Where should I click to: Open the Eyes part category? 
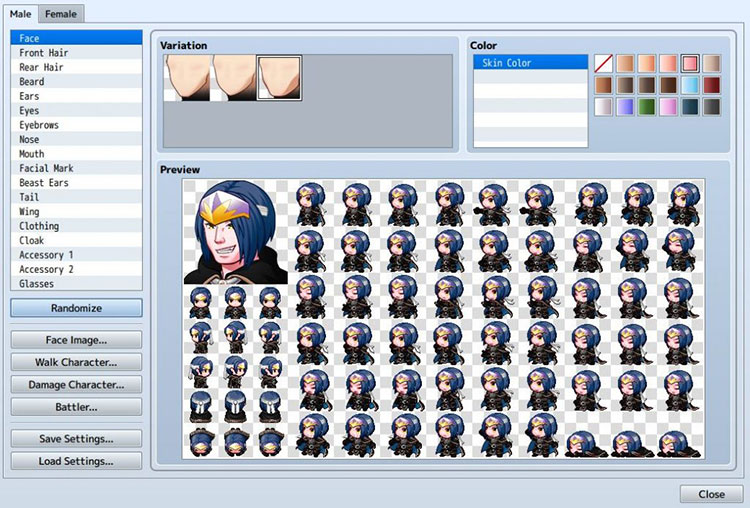[x=77, y=110]
